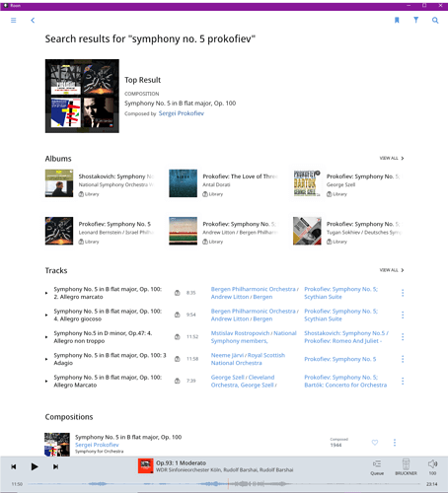This screenshot has height=493, width=448.
Task: Favorite the Symphony No. 5 composition heart
Action: pos(375,443)
